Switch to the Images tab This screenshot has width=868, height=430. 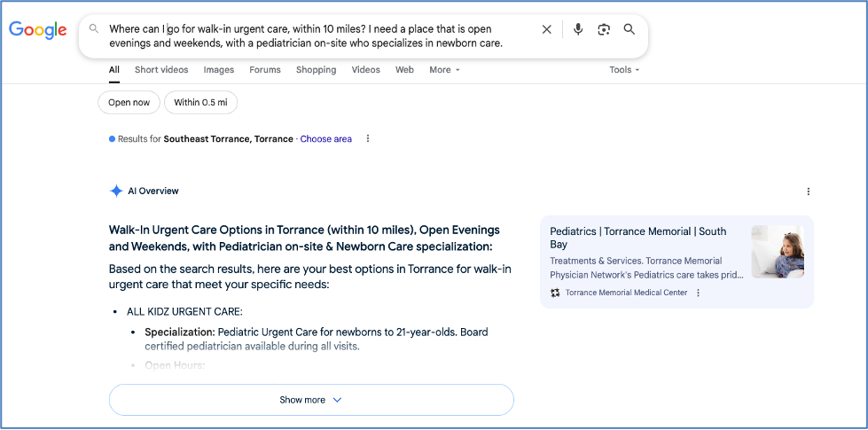[219, 70]
